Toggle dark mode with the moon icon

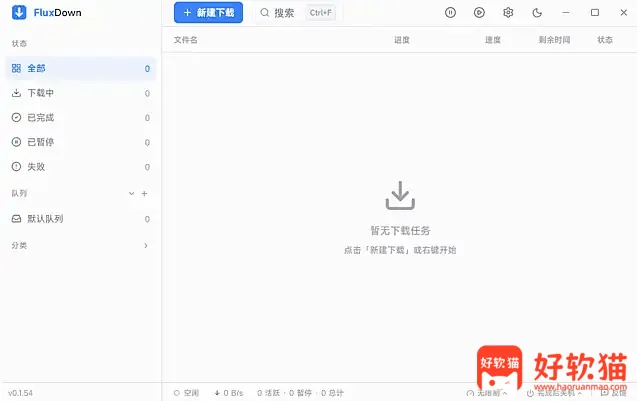tap(537, 13)
